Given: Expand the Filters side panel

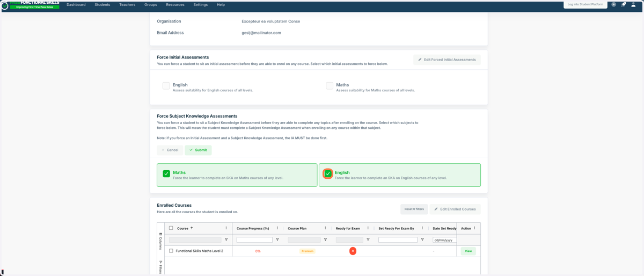Looking at the screenshot, I should pyautogui.click(x=160, y=267).
